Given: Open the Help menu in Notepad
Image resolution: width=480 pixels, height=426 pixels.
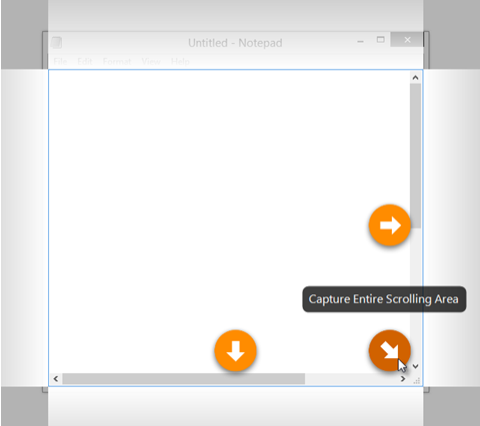Looking at the screenshot, I should 180,62.
